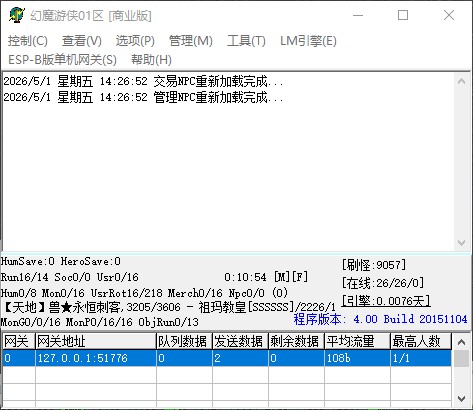Click the 网关地址 column header
This screenshot has height=410, width=473.
tap(96, 341)
